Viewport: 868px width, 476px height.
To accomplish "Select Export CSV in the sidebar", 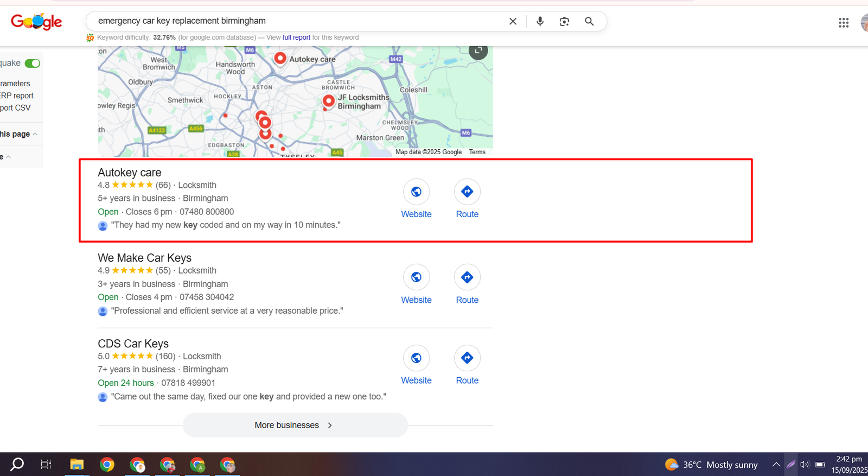I will [x=15, y=107].
